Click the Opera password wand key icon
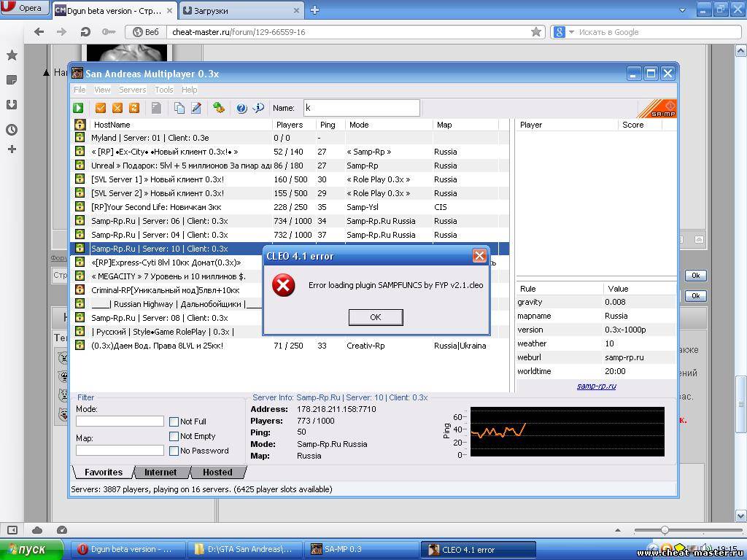The width and height of the screenshot is (747, 560). 109,32
